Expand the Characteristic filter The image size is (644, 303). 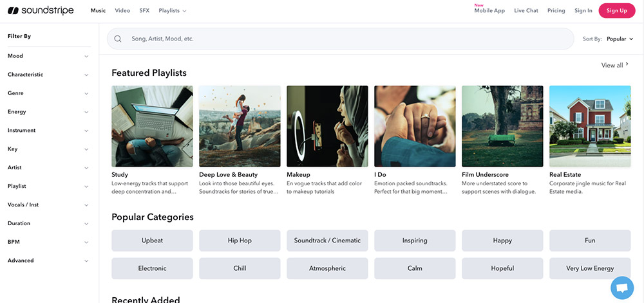(48, 75)
